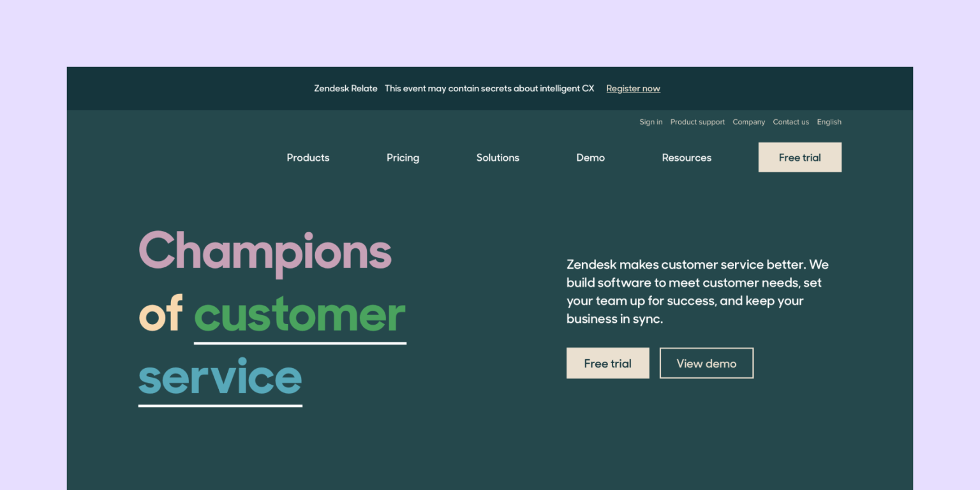Click the underlined word service in the headline
Viewport: 980px width, 490px height.
(219, 378)
